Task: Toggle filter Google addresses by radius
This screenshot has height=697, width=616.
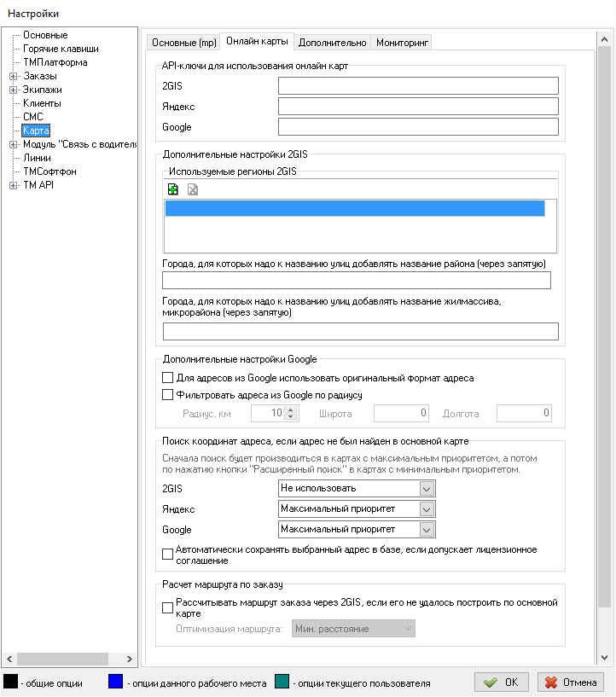Action: (167, 395)
